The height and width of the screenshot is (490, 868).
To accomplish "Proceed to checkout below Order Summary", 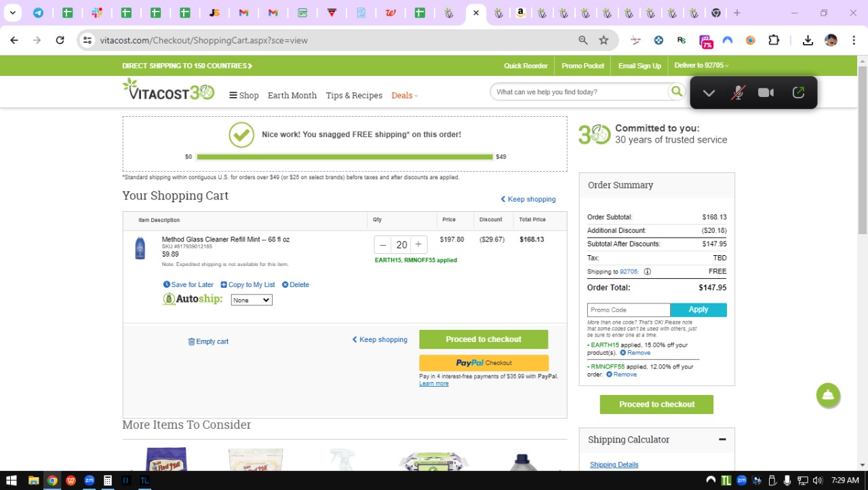I will [x=656, y=404].
